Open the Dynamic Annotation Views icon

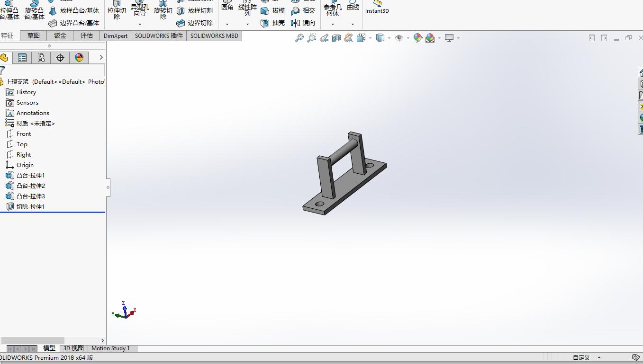pyautogui.click(x=349, y=38)
